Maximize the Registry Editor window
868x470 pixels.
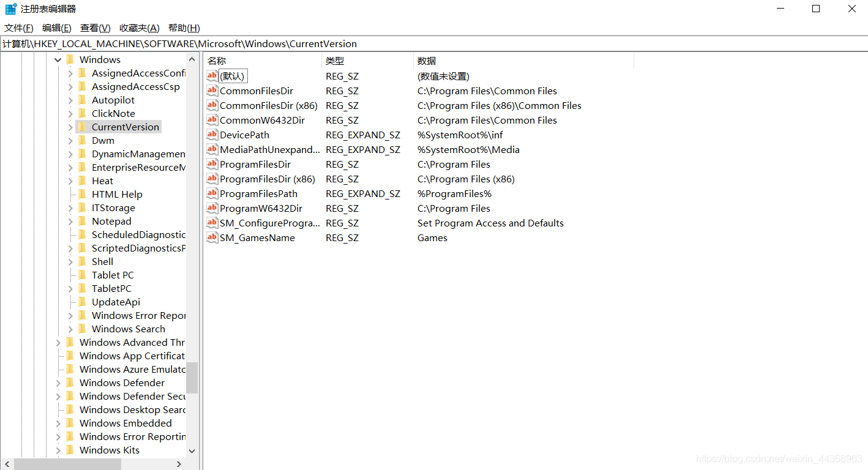816,9
